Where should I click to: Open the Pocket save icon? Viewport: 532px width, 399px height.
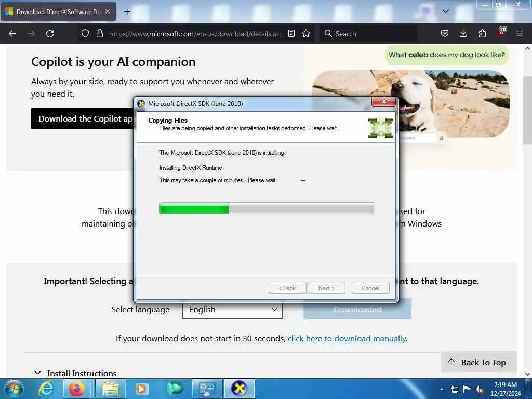pos(445,34)
